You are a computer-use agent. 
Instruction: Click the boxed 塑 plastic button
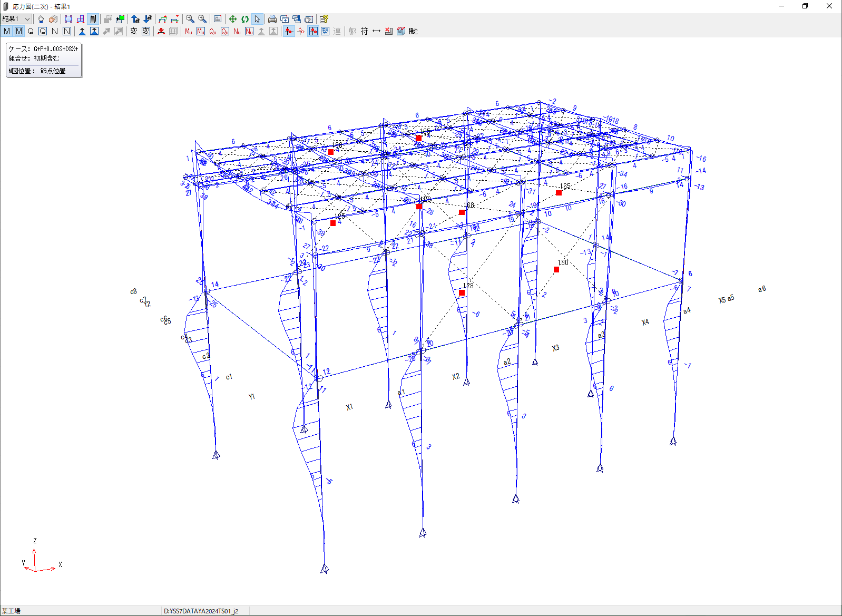pyautogui.click(x=325, y=31)
